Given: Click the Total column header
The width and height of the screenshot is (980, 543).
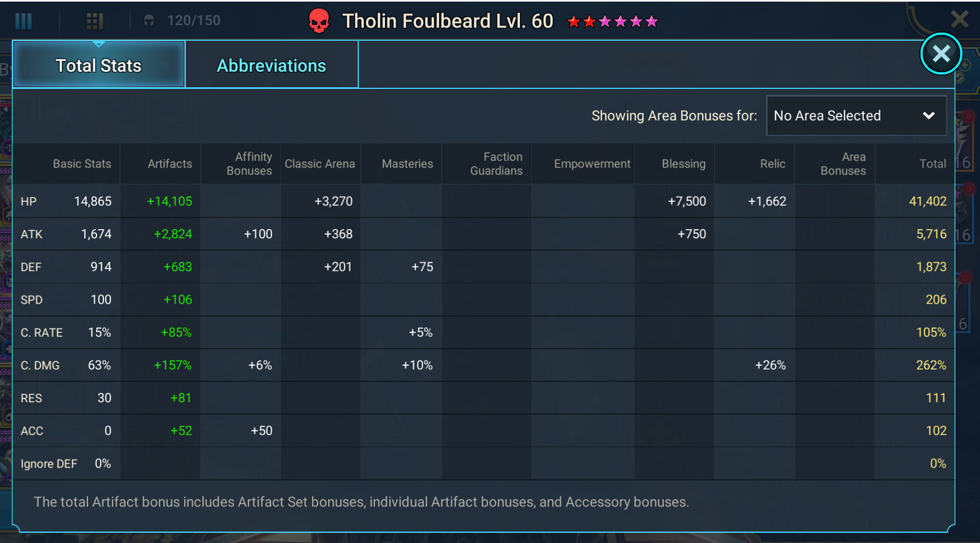Looking at the screenshot, I should click(x=932, y=164).
